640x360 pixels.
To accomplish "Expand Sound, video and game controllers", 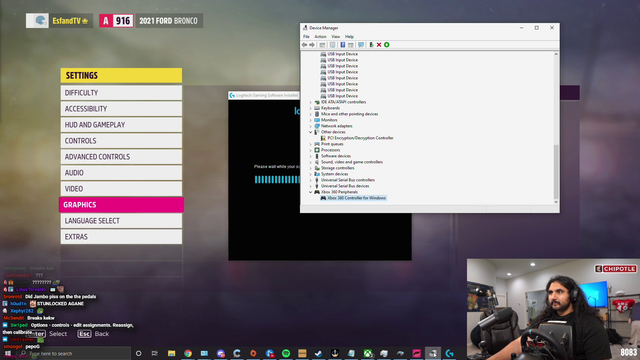I will coord(311,162).
